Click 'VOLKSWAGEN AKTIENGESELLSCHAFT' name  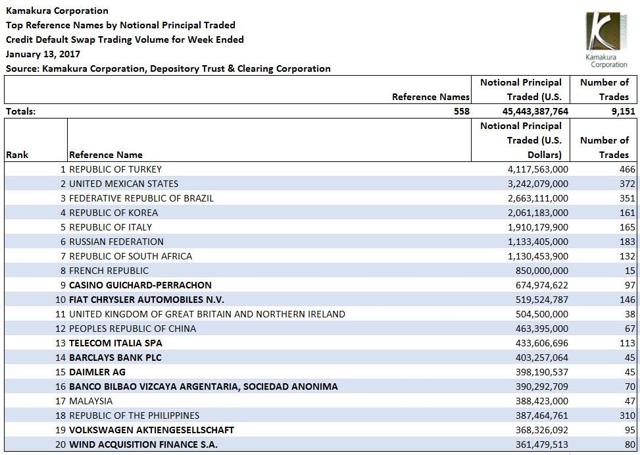click(151, 430)
